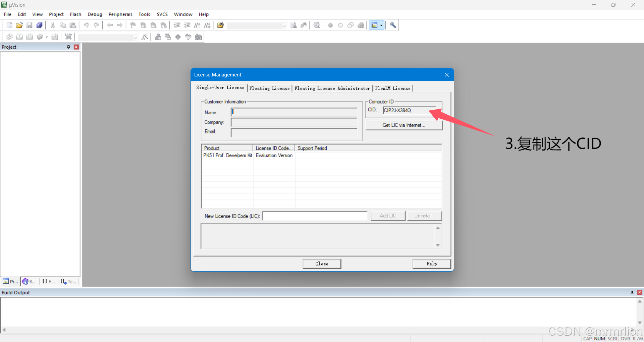
Task: Click the Email input field
Action: point(294,132)
